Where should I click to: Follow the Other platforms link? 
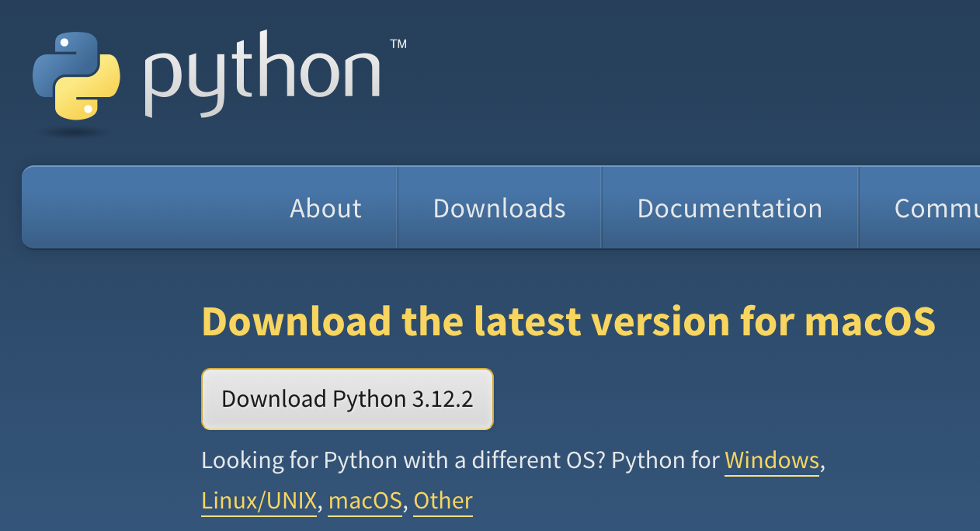[x=443, y=501]
